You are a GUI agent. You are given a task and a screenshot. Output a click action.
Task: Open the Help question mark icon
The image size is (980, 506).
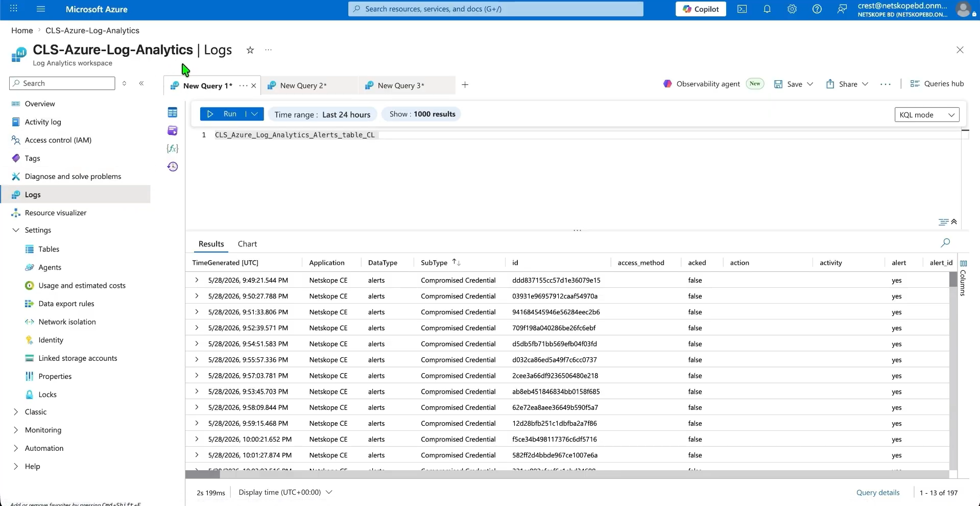817,9
